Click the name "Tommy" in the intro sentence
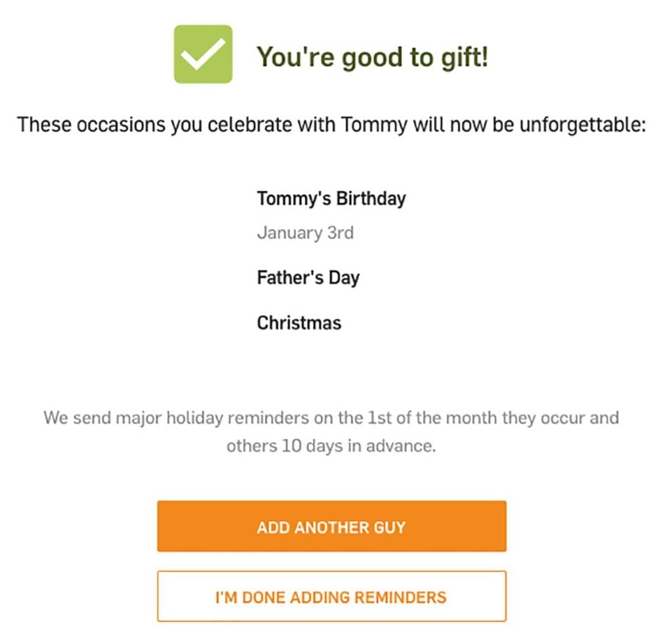This screenshot has width=672, height=637. pos(375,126)
